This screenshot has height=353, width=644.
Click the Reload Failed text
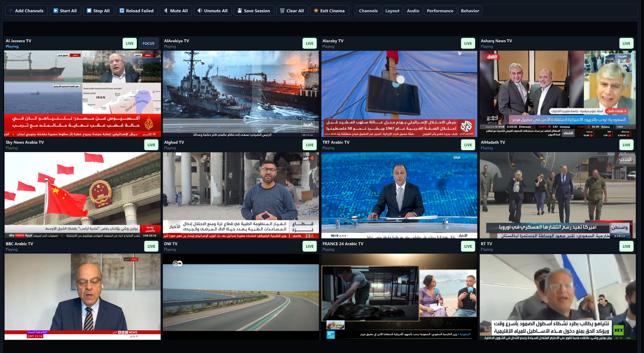(140, 11)
